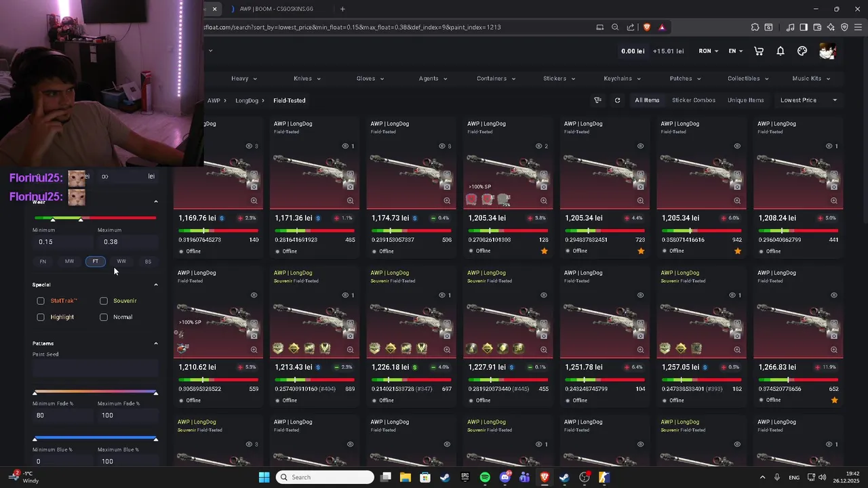Screen dimensions: 868x488
Task: Click the wear float range slider
Action: point(95,218)
